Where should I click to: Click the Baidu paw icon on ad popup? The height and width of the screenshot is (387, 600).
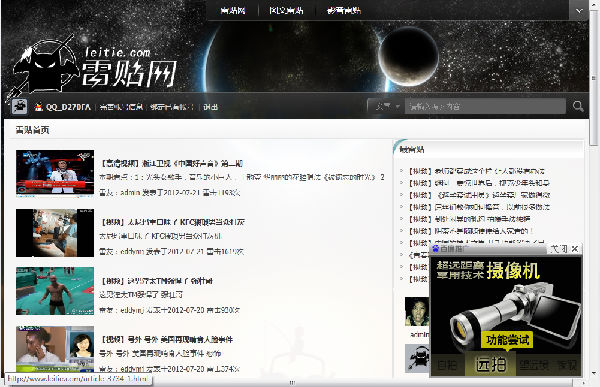(x=435, y=249)
